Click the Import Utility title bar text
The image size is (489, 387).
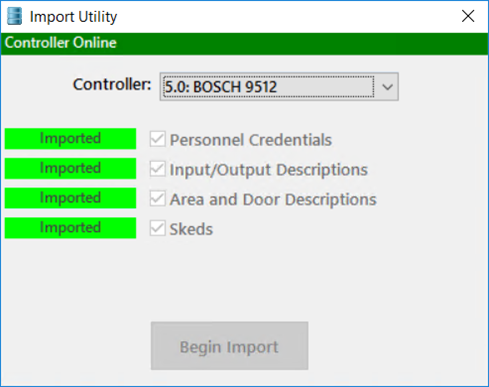(x=73, y=17)
